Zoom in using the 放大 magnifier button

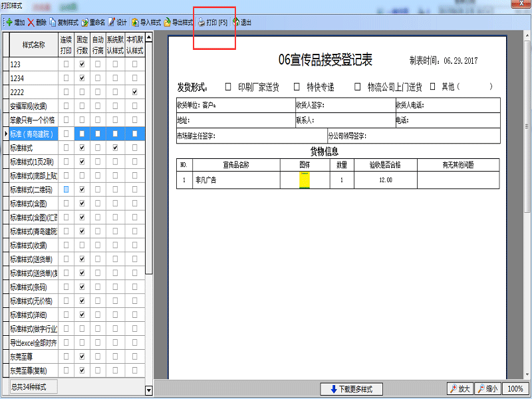(460, 388)
